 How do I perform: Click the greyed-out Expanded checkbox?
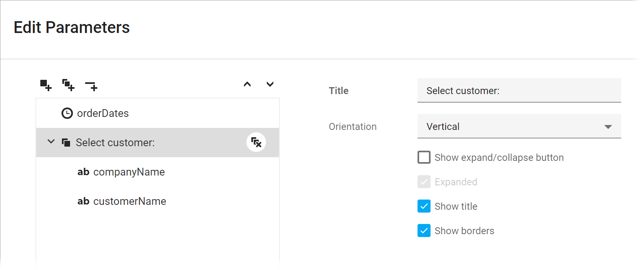424,182
